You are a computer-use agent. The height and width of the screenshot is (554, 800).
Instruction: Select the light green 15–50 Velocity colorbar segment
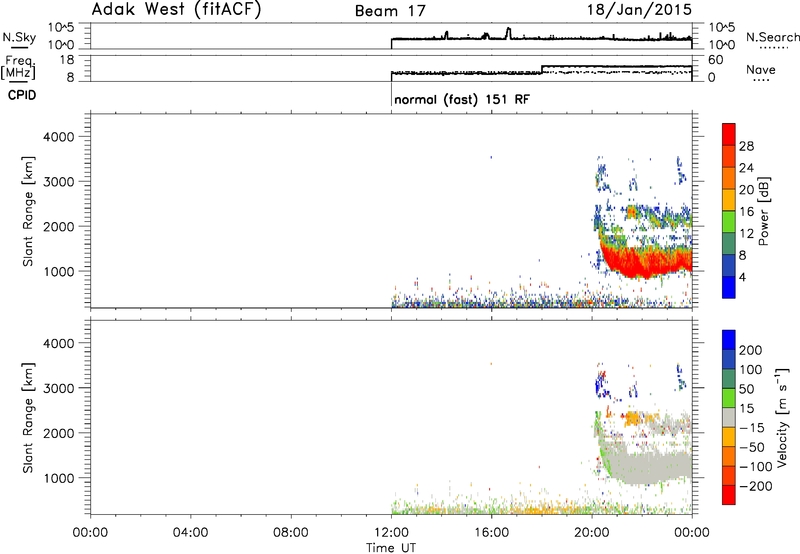pyautogui.click(x=729, y=398)
